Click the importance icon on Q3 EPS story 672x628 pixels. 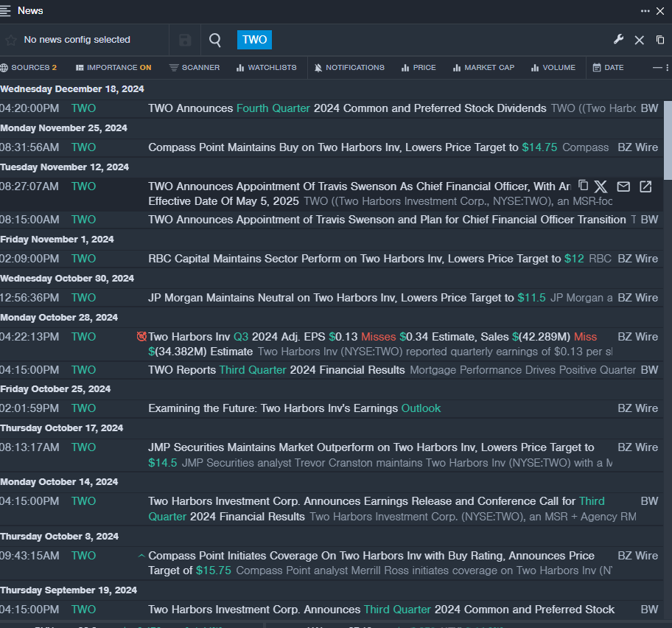(141, 337)
